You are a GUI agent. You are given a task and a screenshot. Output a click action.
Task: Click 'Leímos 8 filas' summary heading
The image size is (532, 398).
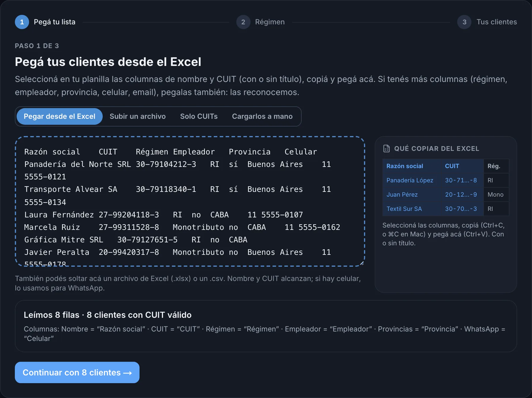pos(108,315)
